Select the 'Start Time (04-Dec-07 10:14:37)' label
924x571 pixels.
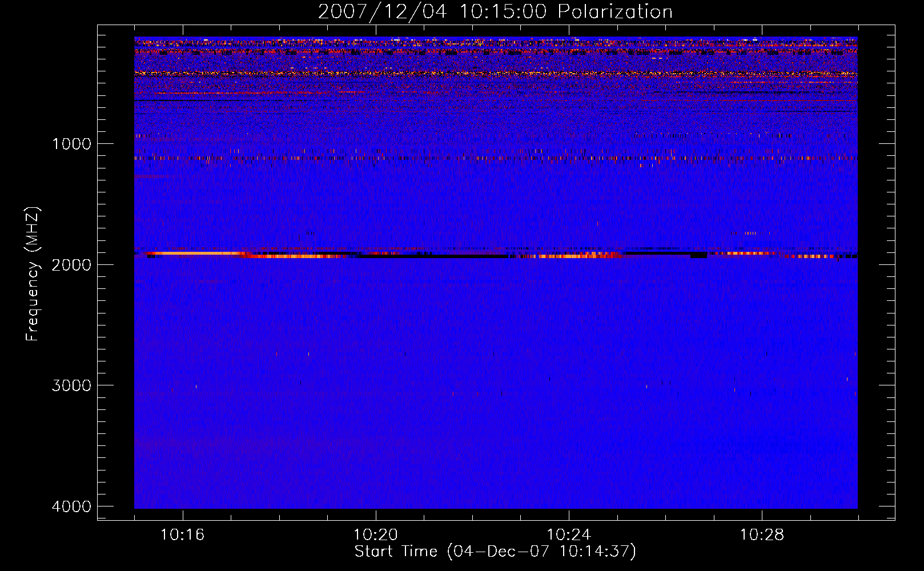pyautogui.click(x=495, y=552)
